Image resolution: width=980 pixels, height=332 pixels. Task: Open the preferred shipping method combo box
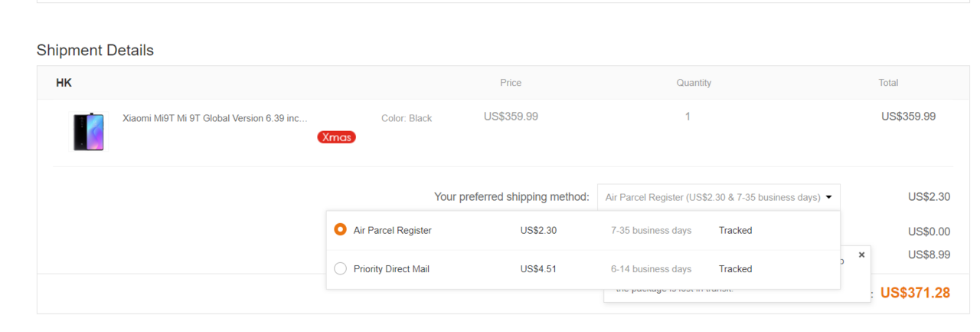tap(718, 197)
